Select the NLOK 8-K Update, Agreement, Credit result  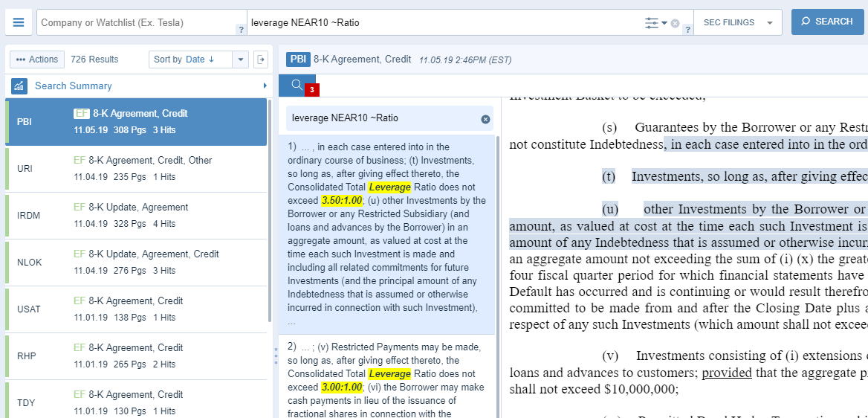point(136,263)
